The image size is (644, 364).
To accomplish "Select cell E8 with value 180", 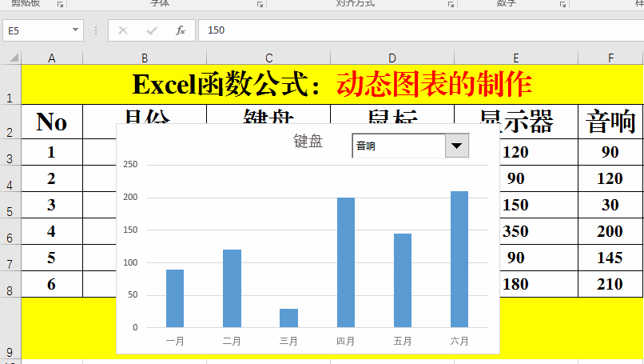I will tap(539, 284).
